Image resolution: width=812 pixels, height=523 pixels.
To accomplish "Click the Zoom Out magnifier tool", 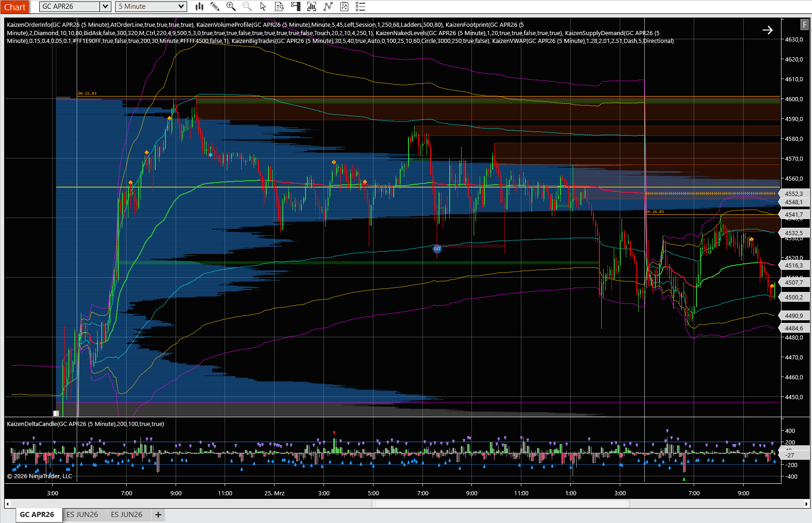I will pyautogui.click(x=246, y=6).
